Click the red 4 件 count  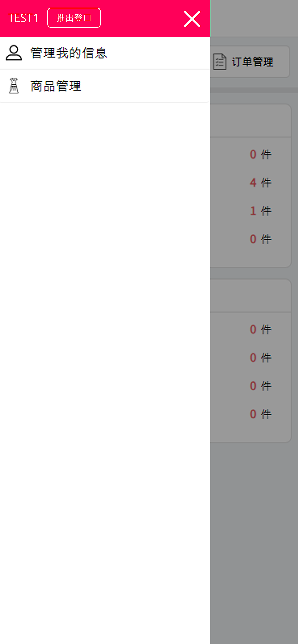click(260, 183)
